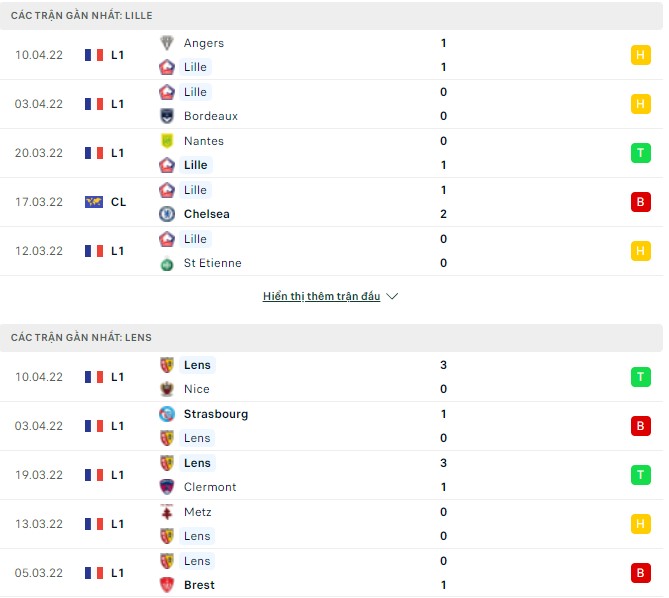Click the 'Các trận gần nhất: Lille' header
The image size is (669, 598).
pos(82,16)
